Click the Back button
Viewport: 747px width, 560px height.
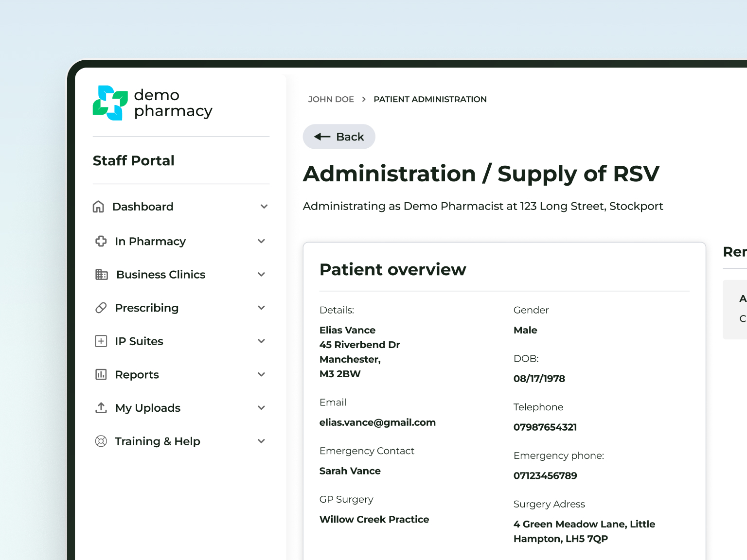tap(338, 137)
